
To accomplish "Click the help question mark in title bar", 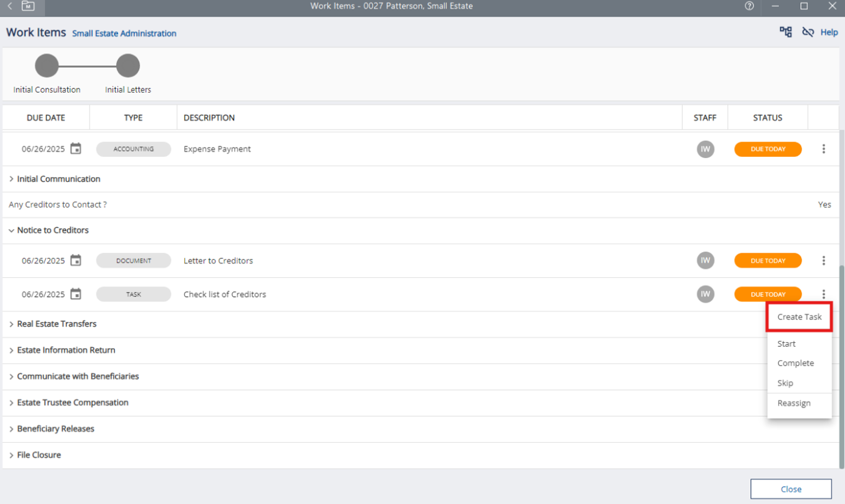I will click(x=749, y=6).
